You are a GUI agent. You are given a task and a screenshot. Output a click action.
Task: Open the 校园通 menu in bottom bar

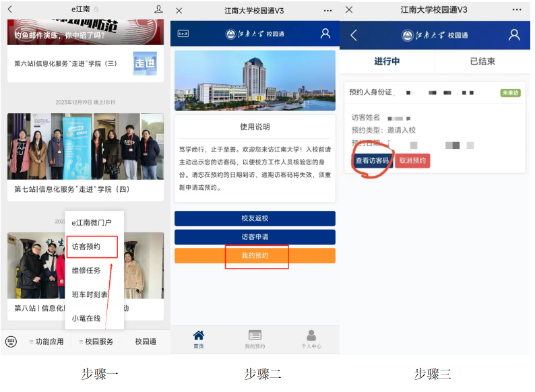(146, 341)
